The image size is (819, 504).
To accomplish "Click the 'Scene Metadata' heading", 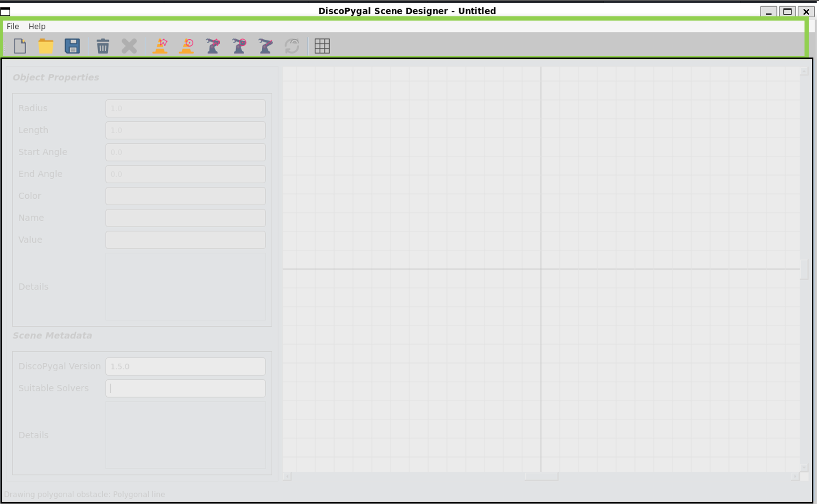I will 52,336.
